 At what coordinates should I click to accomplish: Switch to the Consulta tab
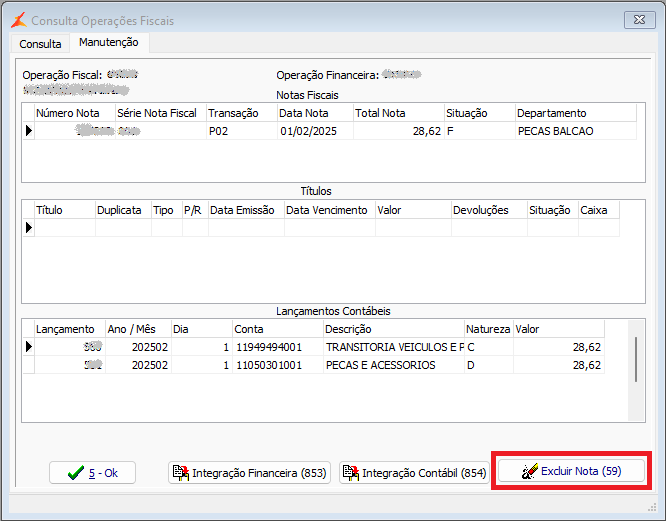point(40,44)
